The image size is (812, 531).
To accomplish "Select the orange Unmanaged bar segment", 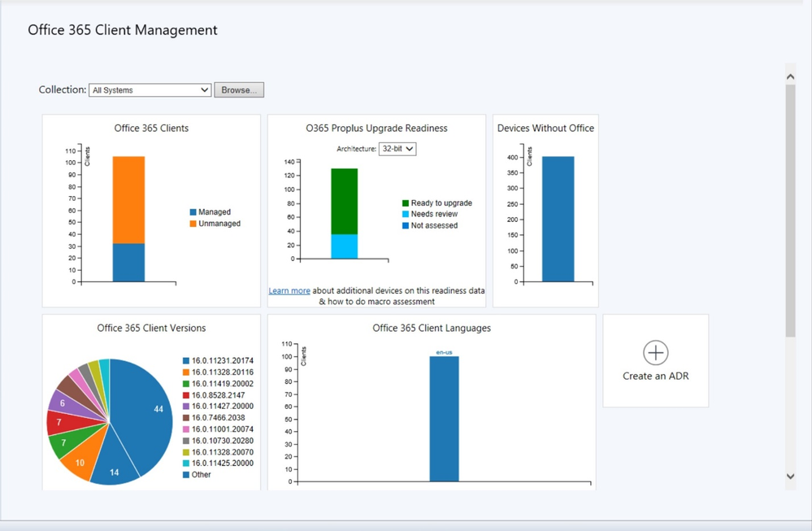I will pos(129,200).
